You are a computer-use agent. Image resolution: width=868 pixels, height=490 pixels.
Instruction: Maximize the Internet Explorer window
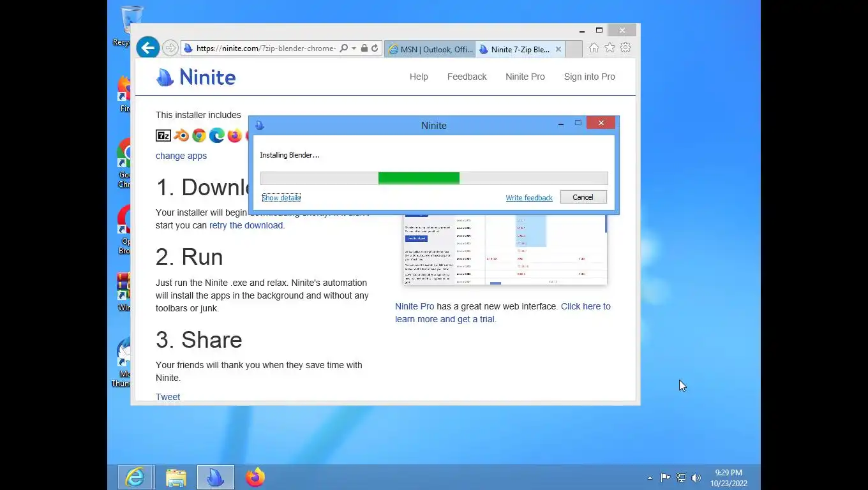[x=599, y=31]
